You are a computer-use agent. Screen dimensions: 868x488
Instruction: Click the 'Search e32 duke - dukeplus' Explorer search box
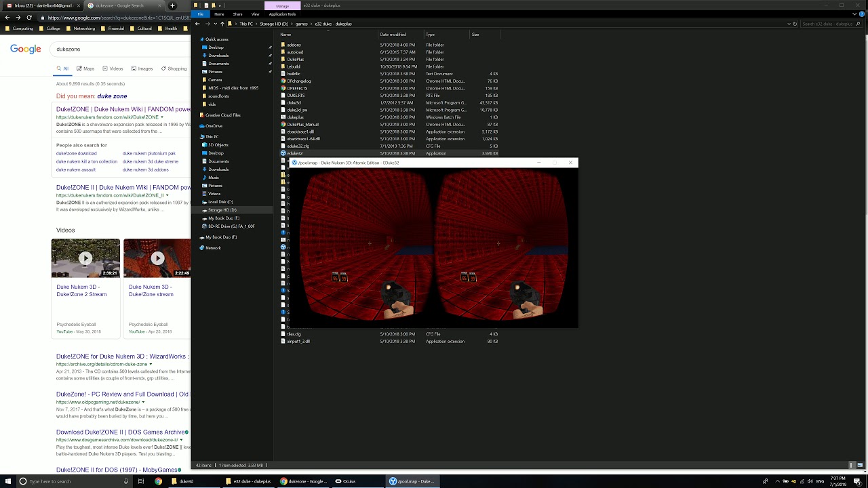point(831,24)
